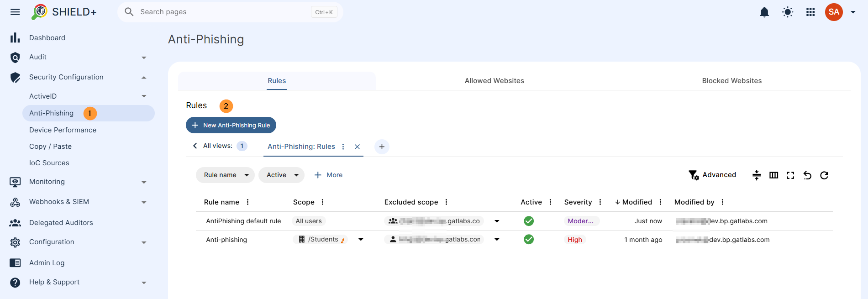The image size is (868, 299).
Task: Toggle light/dark theme sun icon
Action: click(x=788, y=12)
